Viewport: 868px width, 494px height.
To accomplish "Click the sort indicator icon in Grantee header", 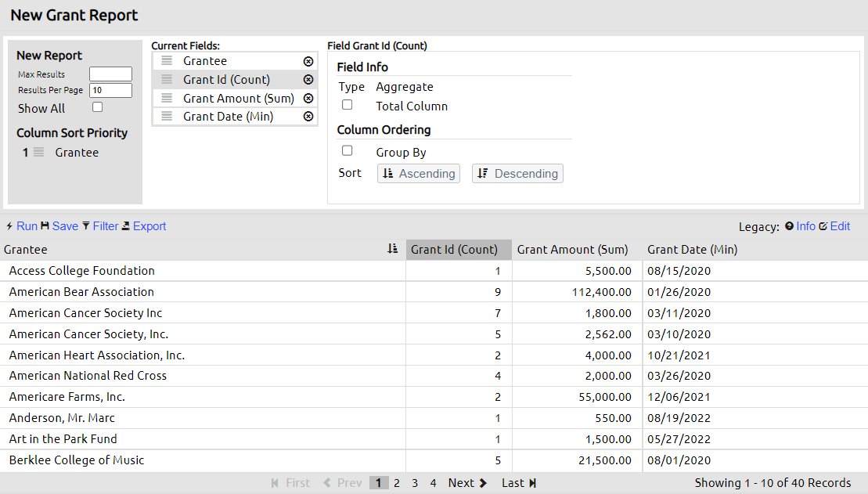I will click(x=392, y=249).
